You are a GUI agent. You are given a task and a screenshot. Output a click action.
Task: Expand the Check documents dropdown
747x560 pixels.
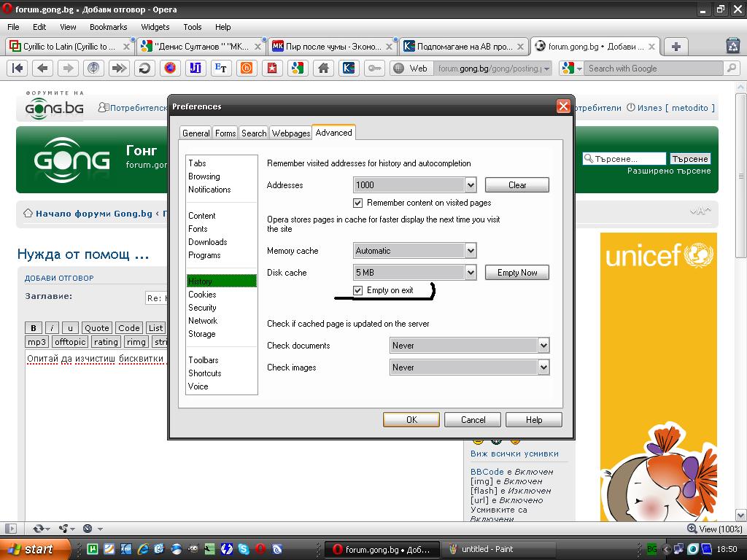[543, 345]
